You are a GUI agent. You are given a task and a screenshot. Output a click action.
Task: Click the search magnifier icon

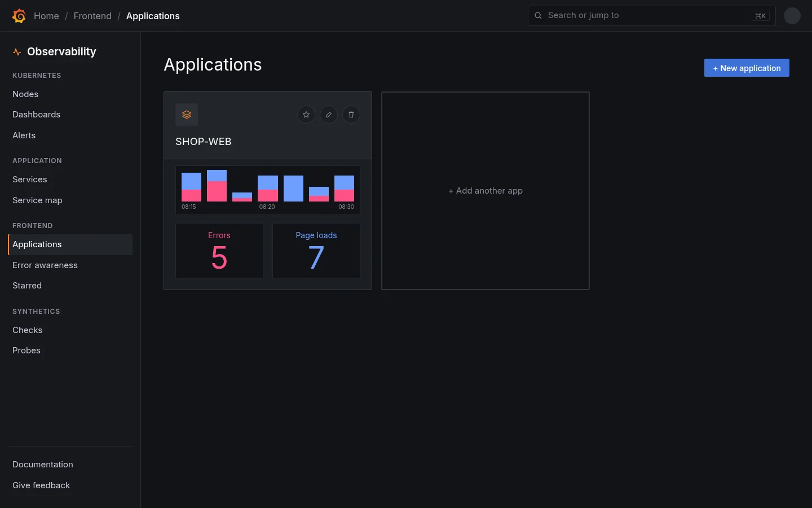538,16
